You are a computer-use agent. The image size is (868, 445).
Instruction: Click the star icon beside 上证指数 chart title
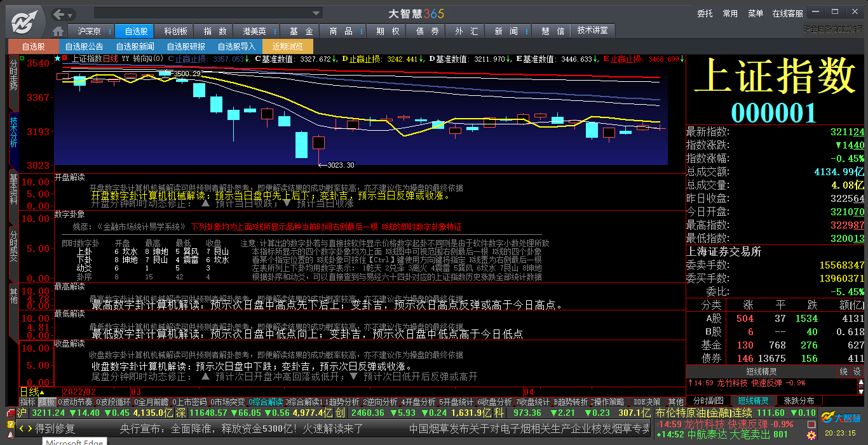tap(57, 58)
